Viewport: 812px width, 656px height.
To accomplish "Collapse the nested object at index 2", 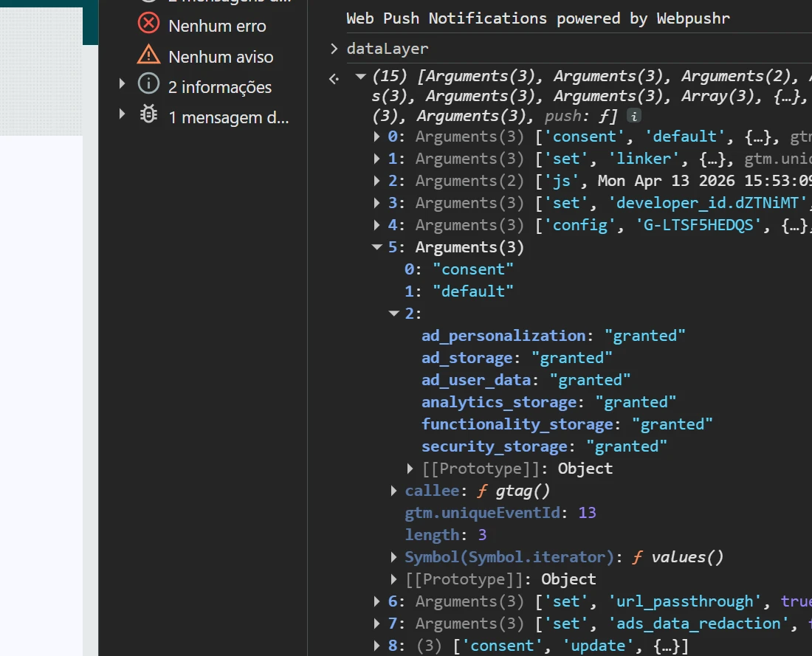I will tap(394, 314).
